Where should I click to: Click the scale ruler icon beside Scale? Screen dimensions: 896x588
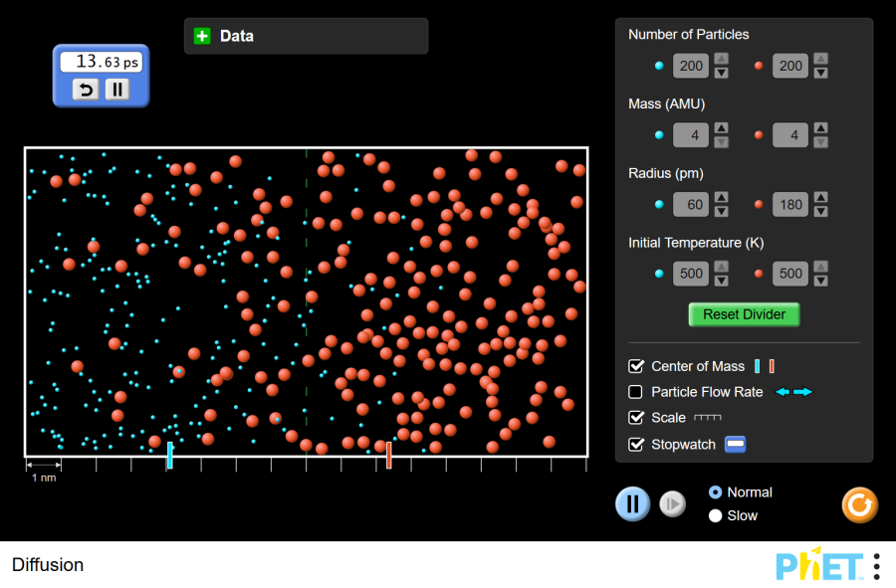708,418
